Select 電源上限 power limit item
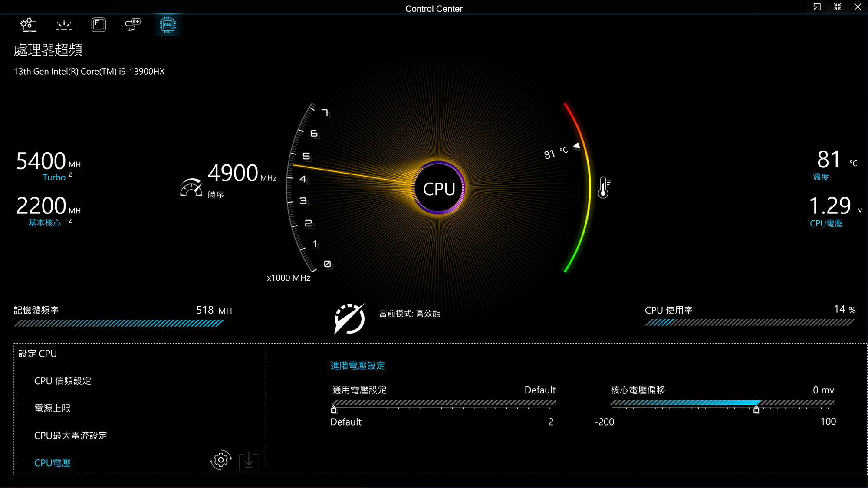The image size is (868, 488). pos(52,408)
